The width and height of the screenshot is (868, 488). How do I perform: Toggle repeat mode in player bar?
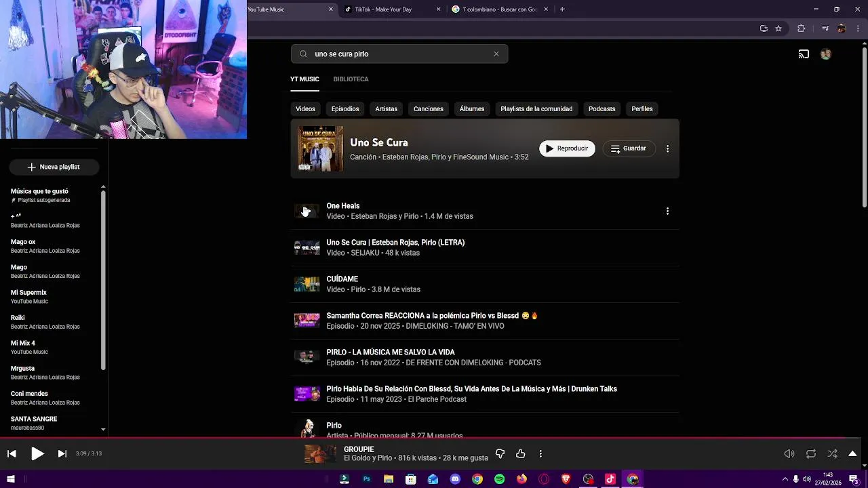(811, 453)
